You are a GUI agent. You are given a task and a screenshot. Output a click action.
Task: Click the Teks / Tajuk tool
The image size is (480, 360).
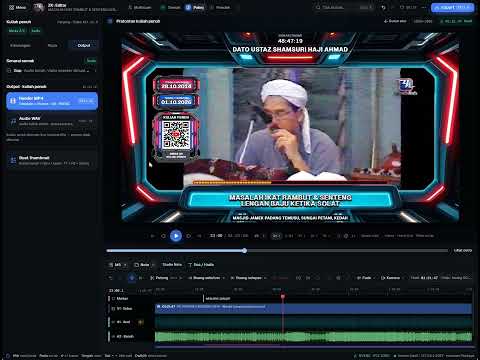point(201,265)
